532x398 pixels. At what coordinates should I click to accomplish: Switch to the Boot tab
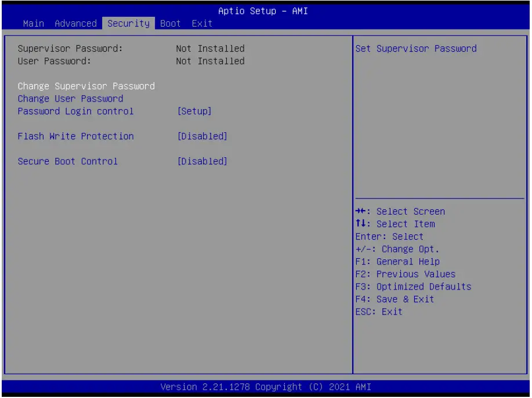[170, 24]
